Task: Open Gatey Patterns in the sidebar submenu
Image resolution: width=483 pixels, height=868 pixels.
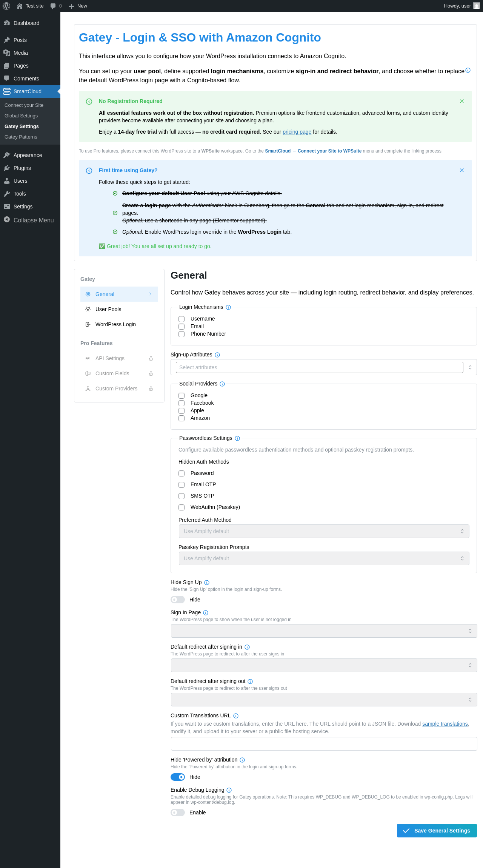Action: tap(21, 137)
